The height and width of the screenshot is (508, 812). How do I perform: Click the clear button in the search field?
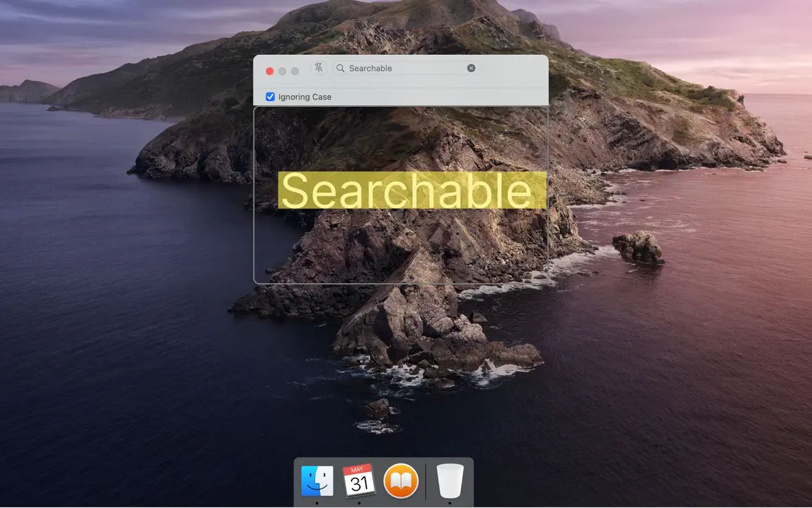pyautogui.click(x=471, y=68)
